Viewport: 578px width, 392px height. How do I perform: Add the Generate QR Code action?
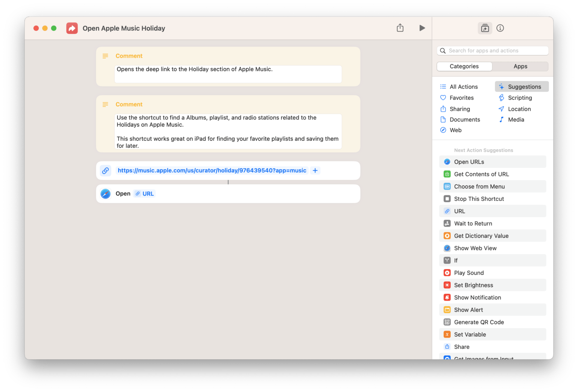click(479, 322)
